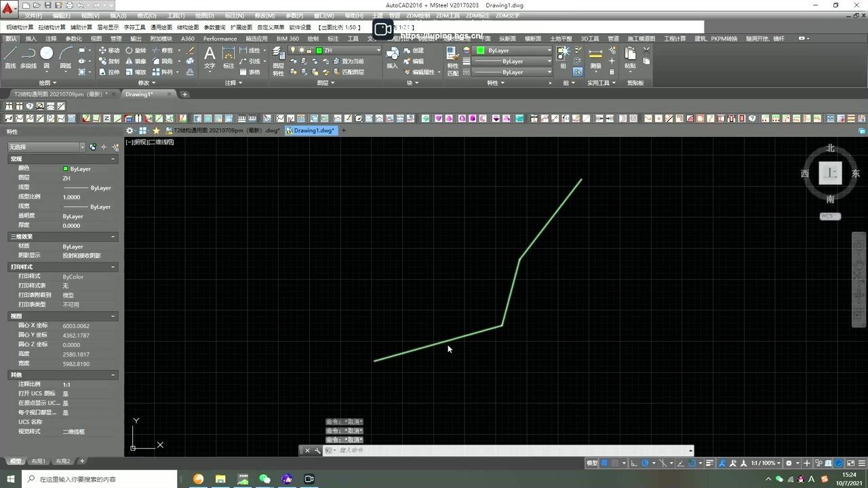Toggle ortho mode in status bar
Image resolution: width=868 pixels, height=488 pixels.
click(x=633, y=463)
